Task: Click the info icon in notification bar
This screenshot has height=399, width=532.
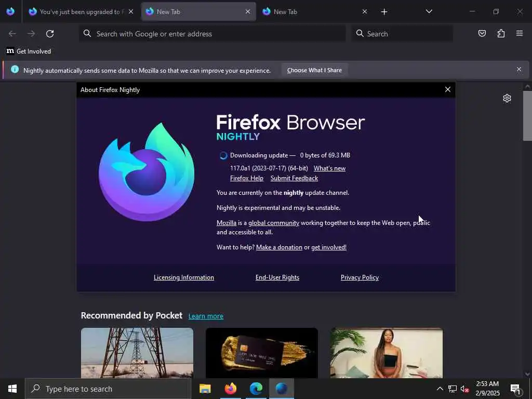Action: pyautogui.click(x=15, y=69)
